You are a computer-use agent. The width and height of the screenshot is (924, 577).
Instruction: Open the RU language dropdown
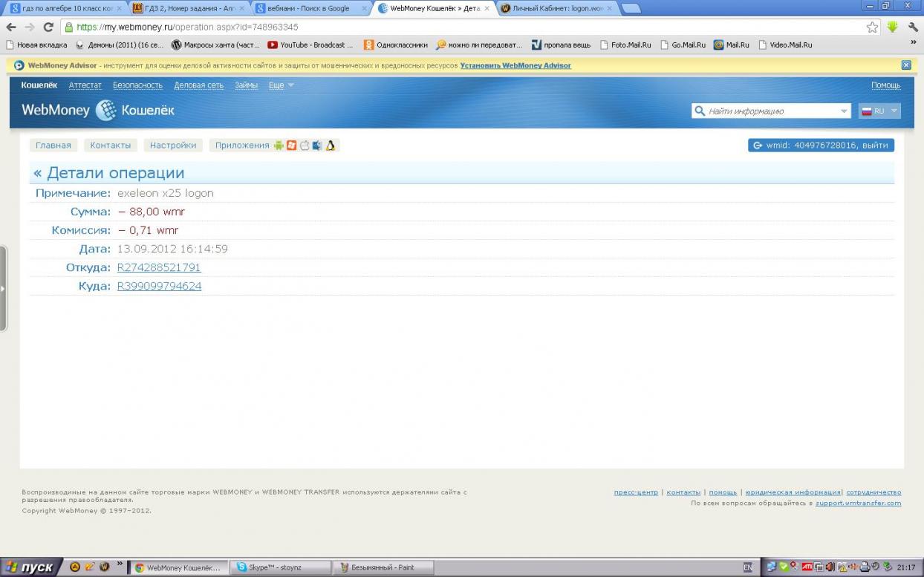coord(879,111)
